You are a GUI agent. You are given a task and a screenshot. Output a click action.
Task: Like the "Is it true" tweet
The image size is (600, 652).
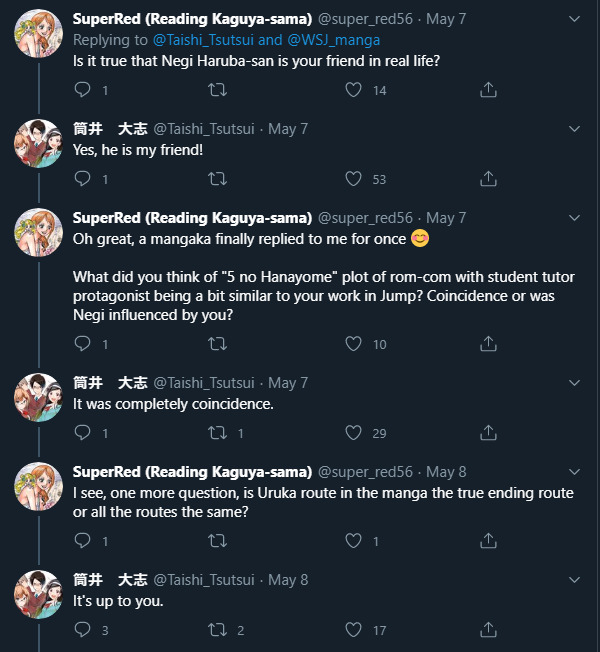(x=353, y=90)
